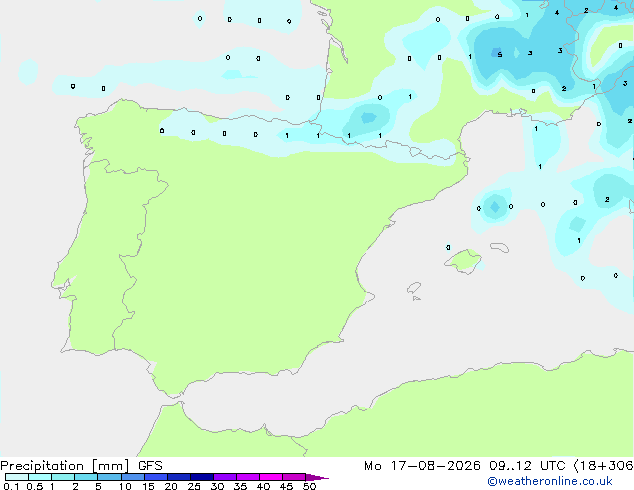Click the legend label '45'
The height and width of the screenshot is (490, 634).
[286, 486]
